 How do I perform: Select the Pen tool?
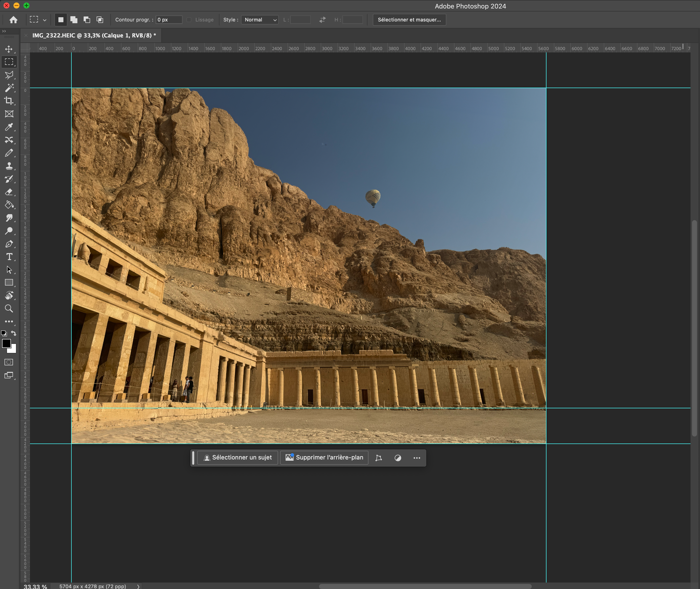click(9, 244)
